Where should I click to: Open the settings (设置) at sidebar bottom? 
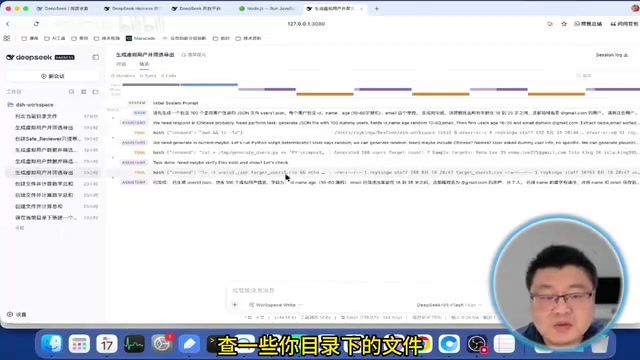pyautogui.click(x=17, y=314)
